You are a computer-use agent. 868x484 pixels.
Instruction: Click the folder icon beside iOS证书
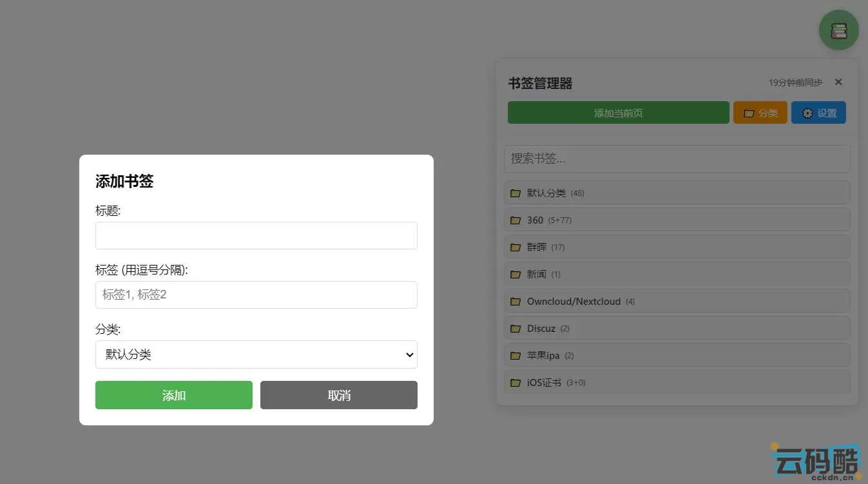[515, 382]
